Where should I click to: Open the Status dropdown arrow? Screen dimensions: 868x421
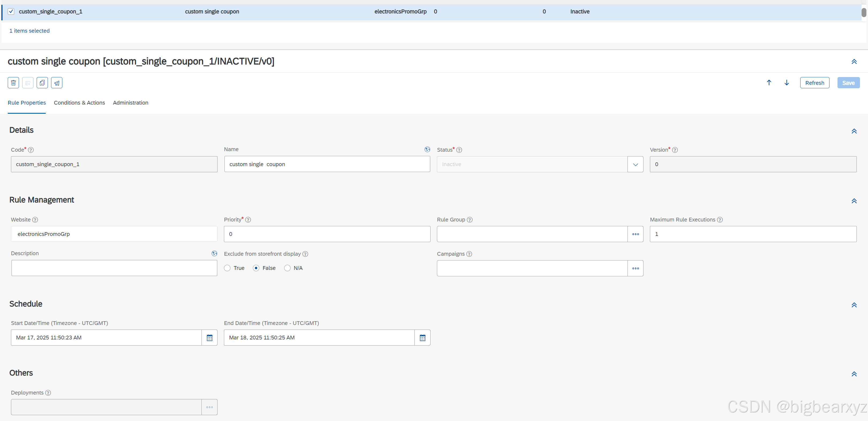pyautogui.click(x=635, y=165)
